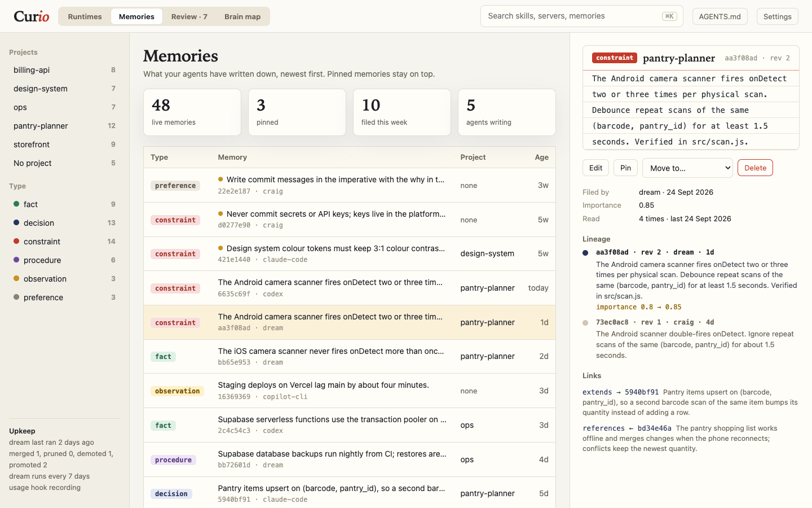812x508 pixels.
Task: Filter by billing-api project
Action: click(64, 70)
